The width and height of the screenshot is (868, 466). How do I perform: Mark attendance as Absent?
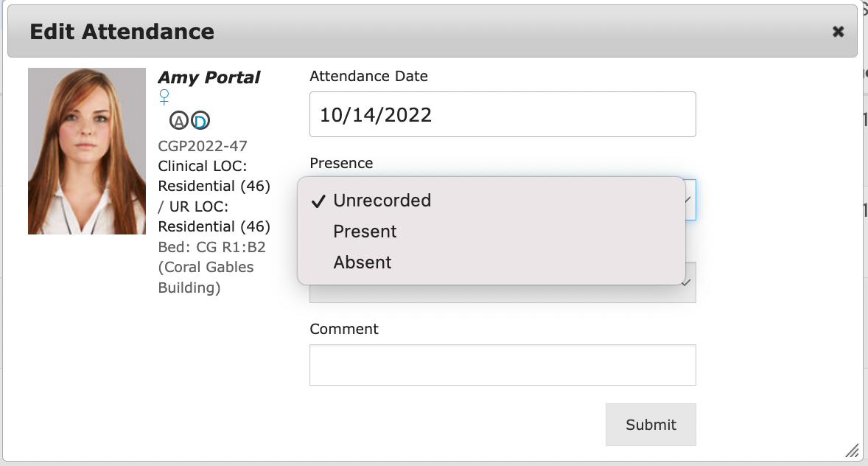[363, 262]
